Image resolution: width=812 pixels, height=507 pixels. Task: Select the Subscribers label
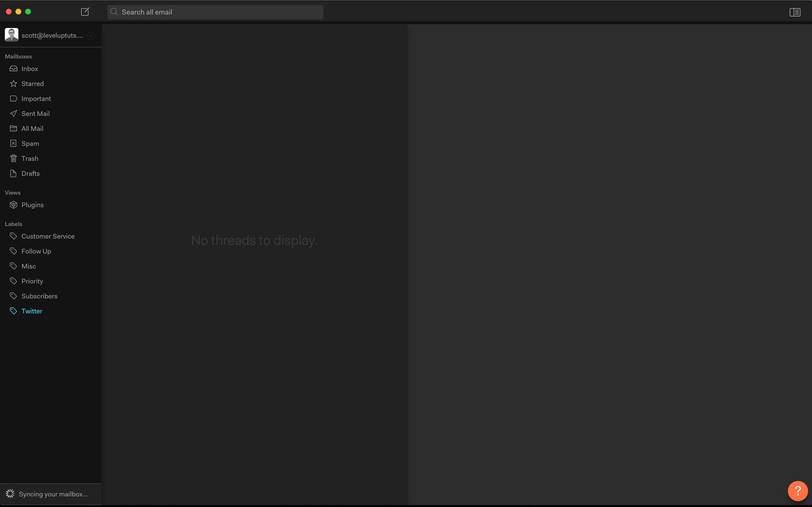click(39, 296)
